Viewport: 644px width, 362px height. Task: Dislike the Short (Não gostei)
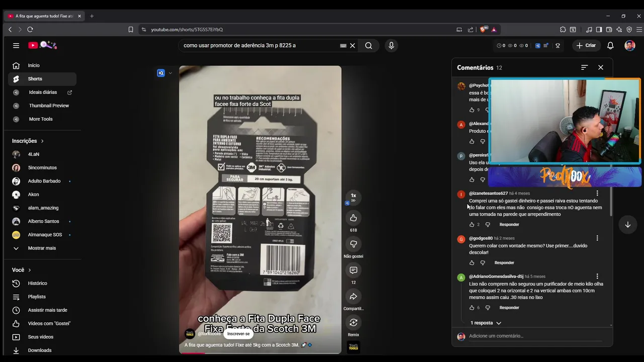pos(353,244)
